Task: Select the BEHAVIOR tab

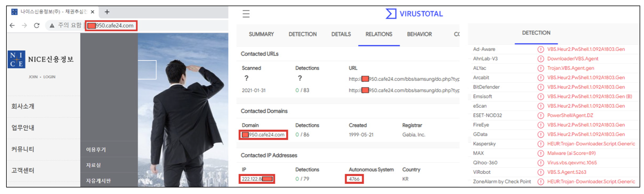Action: coord(419,34)
